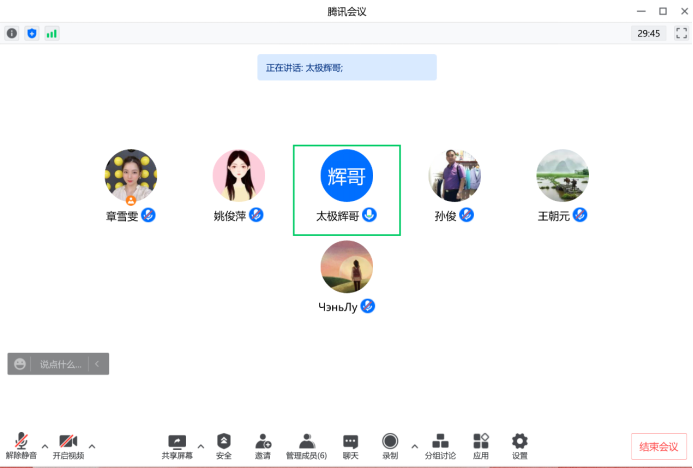Viewport: 693px width, 468px height.
Task: Click the 说点什么 chat input
Action: click(61, 364)
